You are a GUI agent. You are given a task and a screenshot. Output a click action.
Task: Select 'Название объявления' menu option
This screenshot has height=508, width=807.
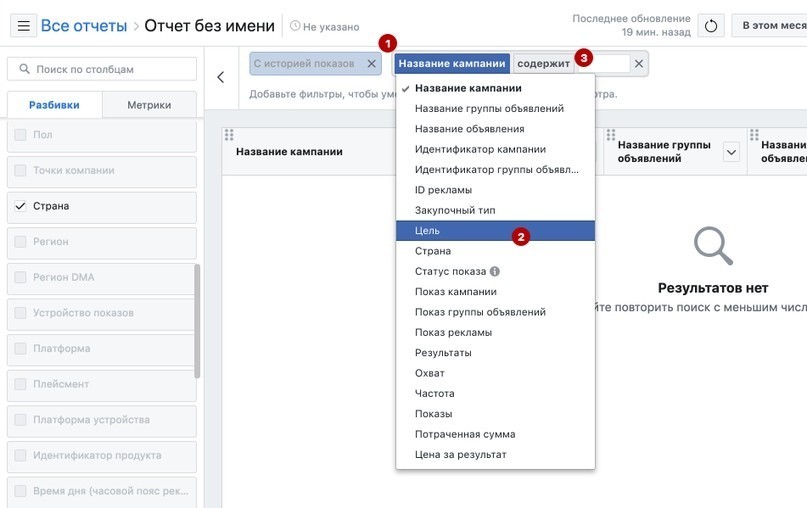coord(495,129)
